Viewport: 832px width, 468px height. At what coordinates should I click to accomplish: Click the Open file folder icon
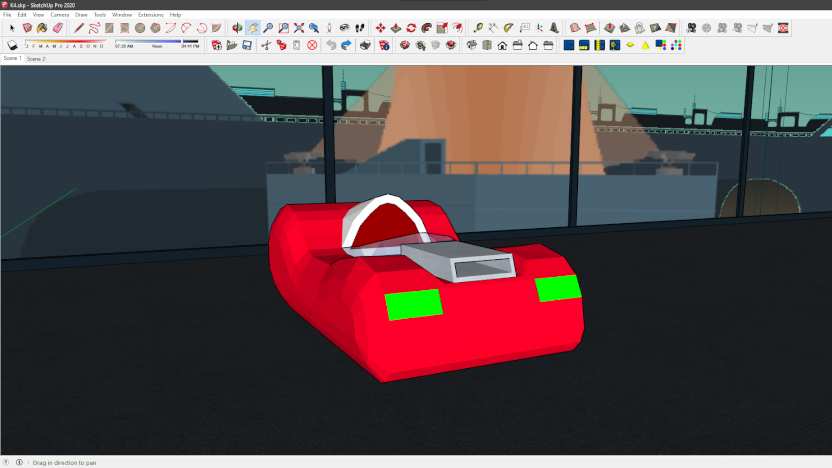tap(232, 45)
